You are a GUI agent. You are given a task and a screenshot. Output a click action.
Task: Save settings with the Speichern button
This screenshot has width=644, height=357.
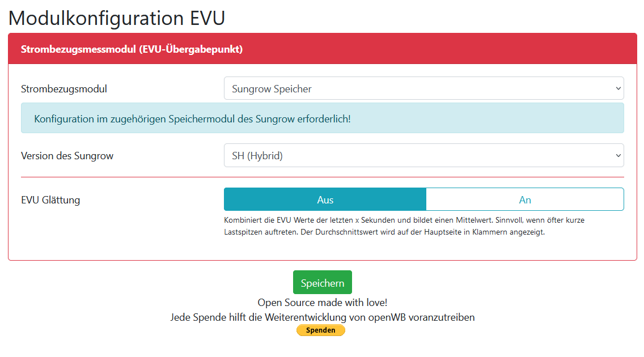pyautogui.click(x=322, y=283)
